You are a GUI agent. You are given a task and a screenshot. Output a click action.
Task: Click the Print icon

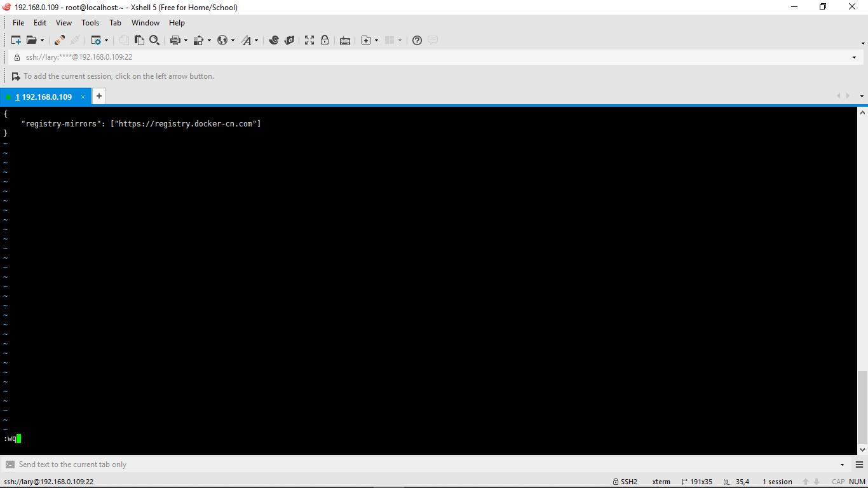[x=175, y=40]
